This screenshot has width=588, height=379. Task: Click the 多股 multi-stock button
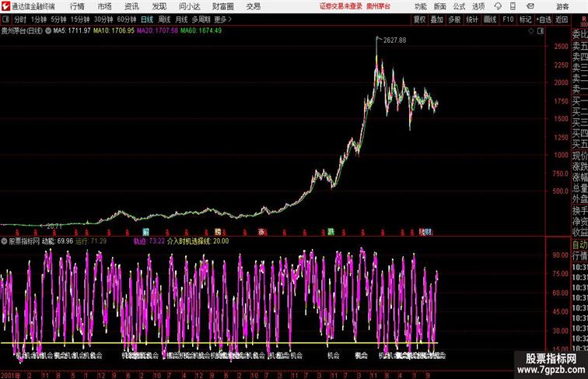coord(454,19)
